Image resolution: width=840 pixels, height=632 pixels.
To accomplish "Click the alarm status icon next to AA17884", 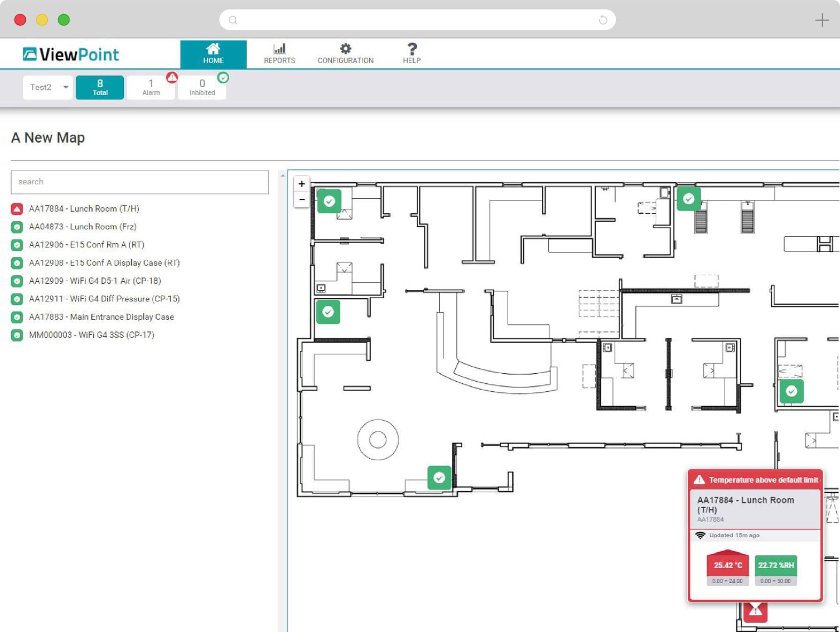I will (17, 209).
